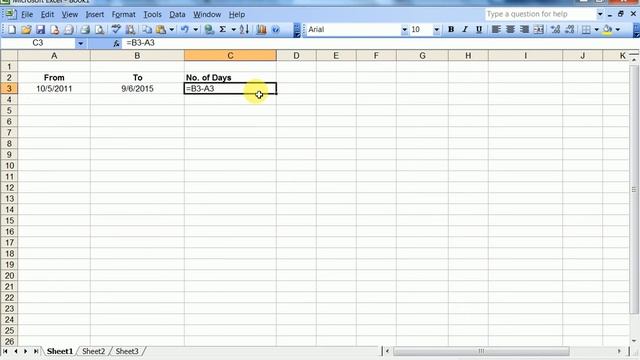Insert a hyperlink with the globe icon
Image resolution: width=640 pixels, height=360 pixels.
tap(209, 29)
